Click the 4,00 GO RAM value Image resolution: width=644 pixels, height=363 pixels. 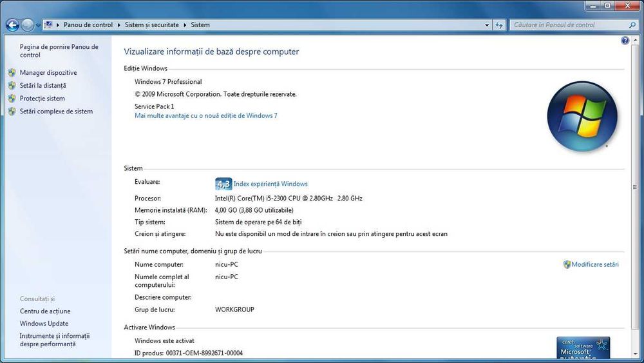[x=254, y=210]
